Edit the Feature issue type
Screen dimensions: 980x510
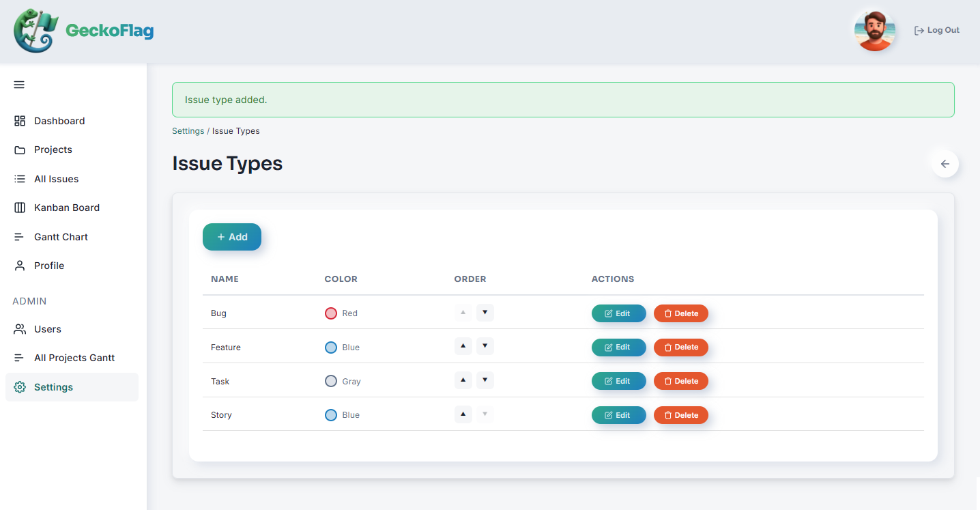point(618,348)
